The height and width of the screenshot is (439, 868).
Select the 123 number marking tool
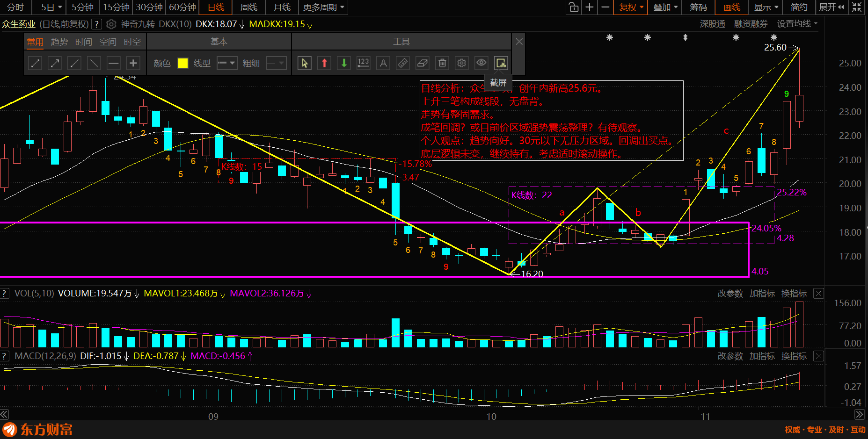click(364, 63)
